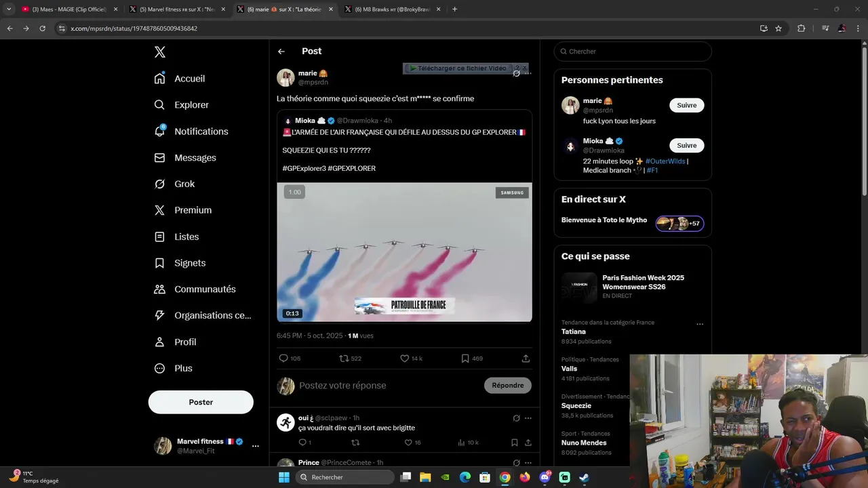
Task: Go back with Post back arrow
Action: pos(281,52)
